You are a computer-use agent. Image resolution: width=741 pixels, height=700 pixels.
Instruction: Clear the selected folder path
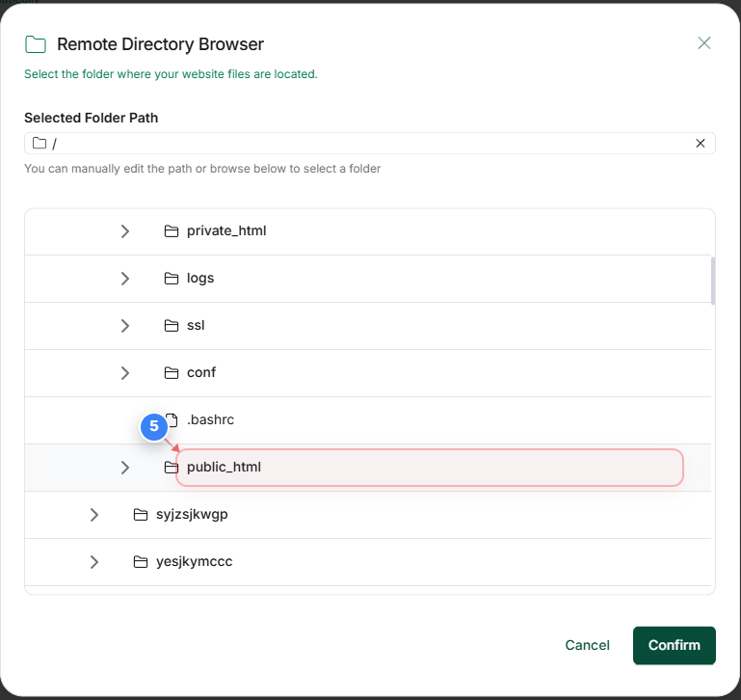coord(701,144)
